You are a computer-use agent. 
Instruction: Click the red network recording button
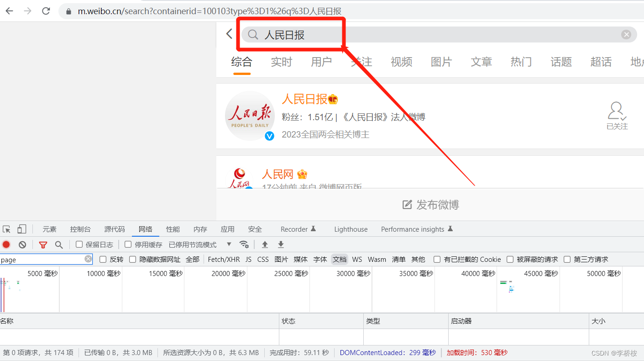[6, 244]
